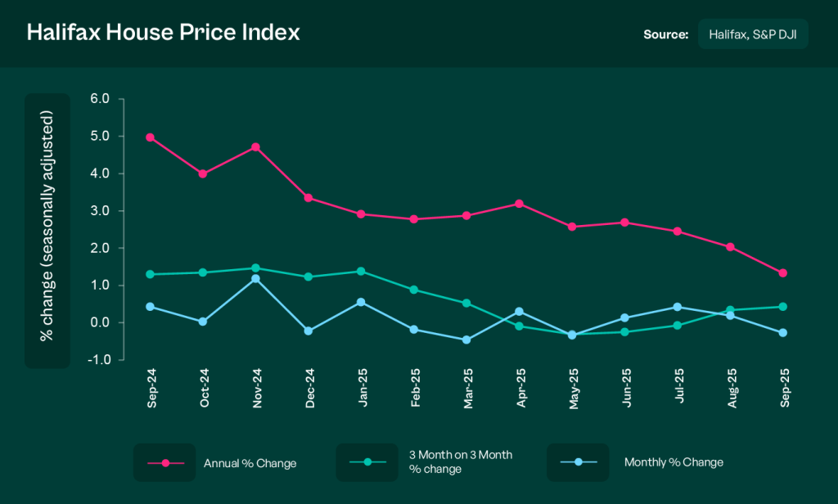Select the 3 Month change point for Sep-25
Screen dimensions: 838x504
coord(783,307)
